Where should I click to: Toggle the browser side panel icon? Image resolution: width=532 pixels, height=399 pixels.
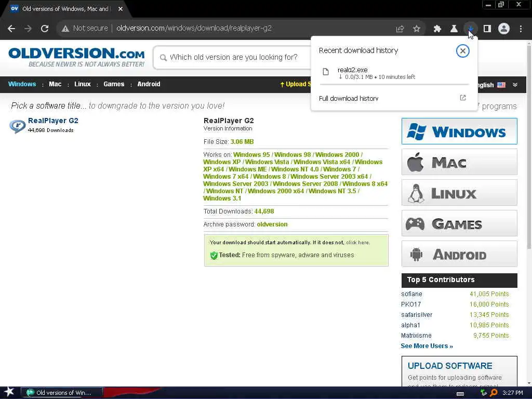(487, 29)
